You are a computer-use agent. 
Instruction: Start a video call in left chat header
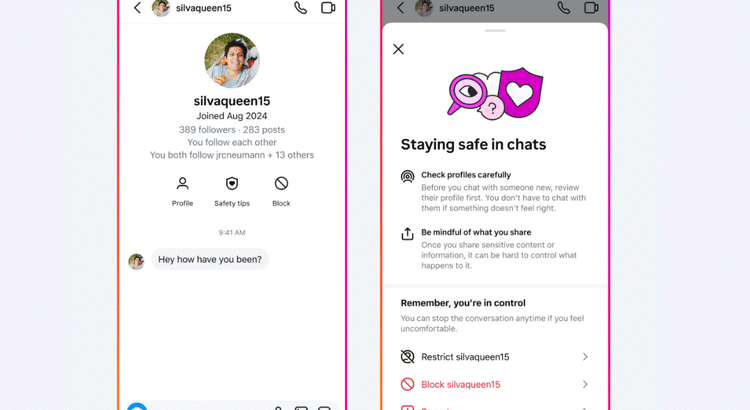[328, 8]
